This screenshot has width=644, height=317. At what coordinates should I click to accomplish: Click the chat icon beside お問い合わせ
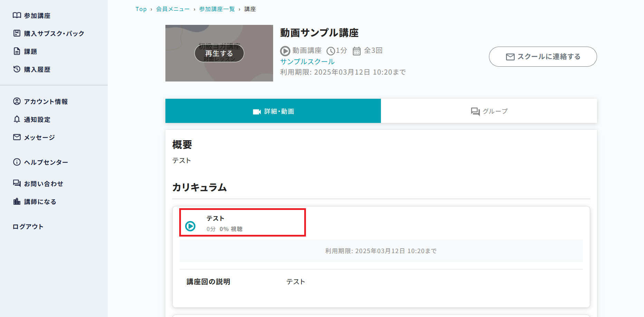point(17,183)
